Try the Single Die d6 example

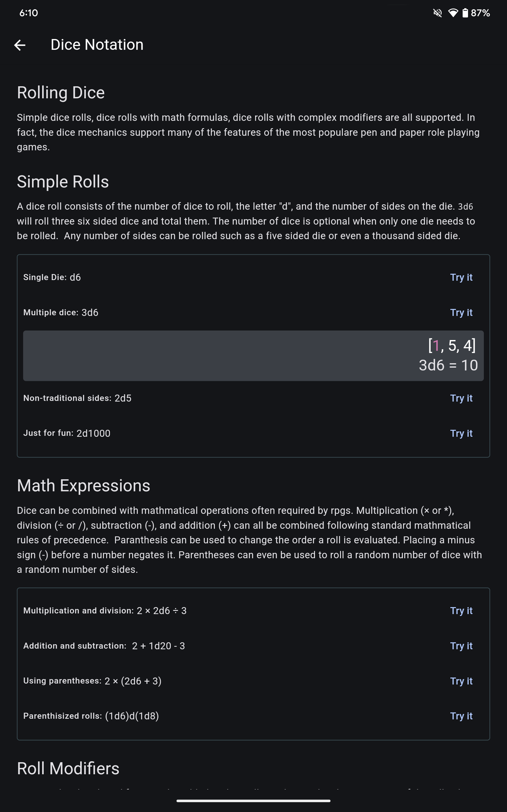(x=461, y=278)
